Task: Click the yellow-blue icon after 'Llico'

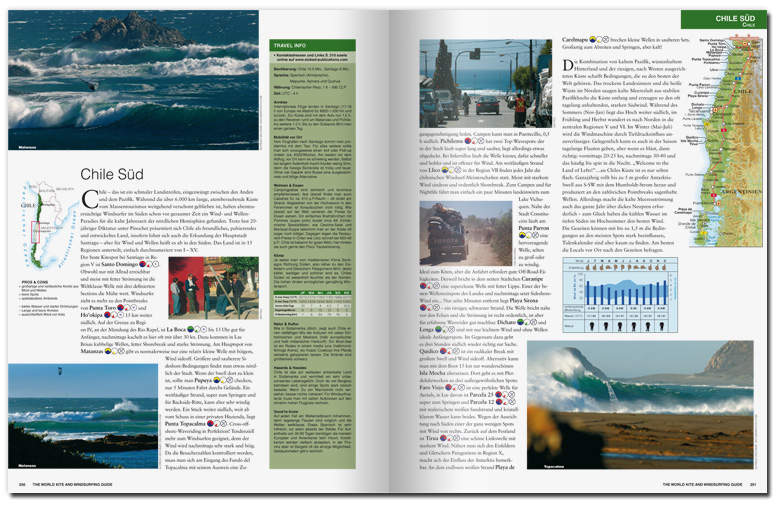Action: 445,170
